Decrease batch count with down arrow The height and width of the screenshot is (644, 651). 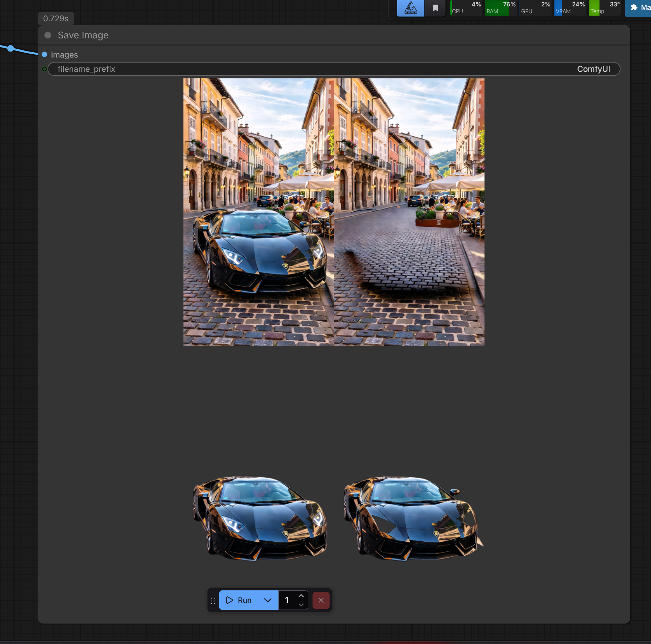pos(301,605)
